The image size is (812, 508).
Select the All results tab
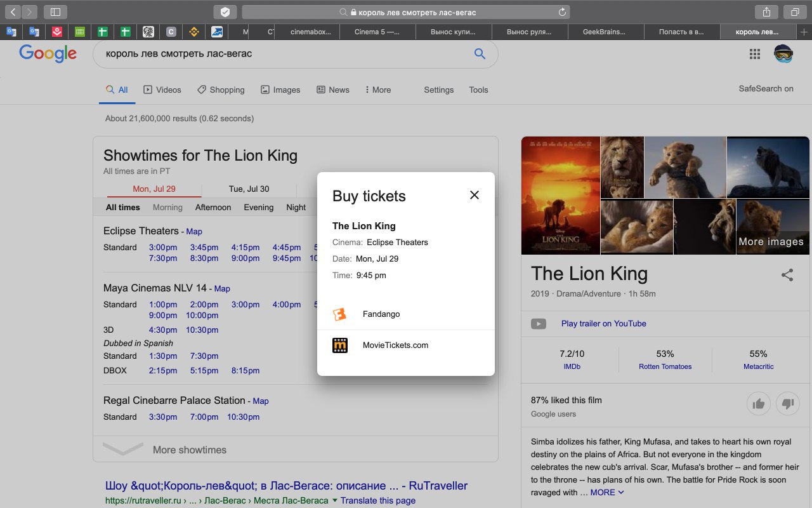pos(117,90)
